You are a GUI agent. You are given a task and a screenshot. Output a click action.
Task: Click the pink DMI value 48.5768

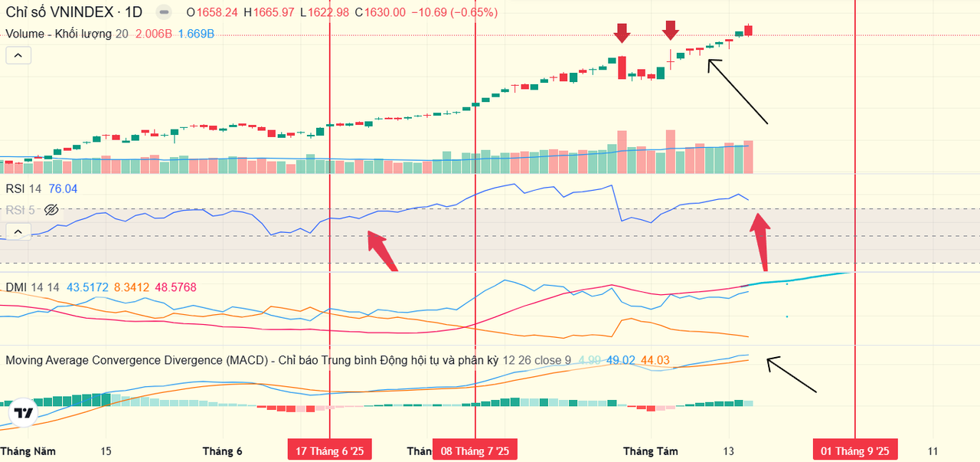175,287
